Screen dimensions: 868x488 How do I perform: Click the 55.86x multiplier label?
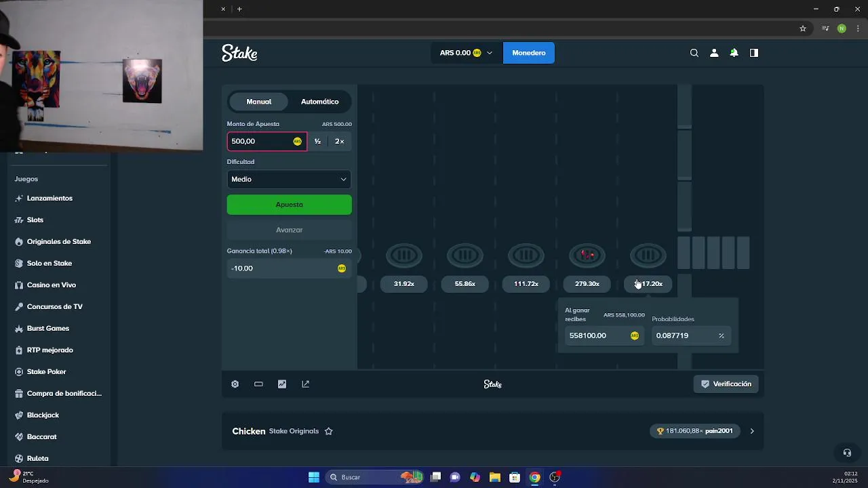465,284
